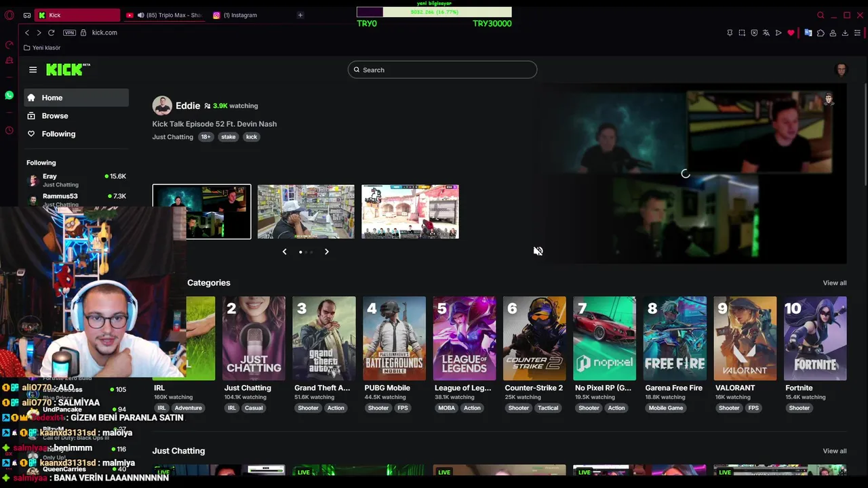868x488 pixels.
Task: View all Just Chatting streams
Action: pos(835,451)
